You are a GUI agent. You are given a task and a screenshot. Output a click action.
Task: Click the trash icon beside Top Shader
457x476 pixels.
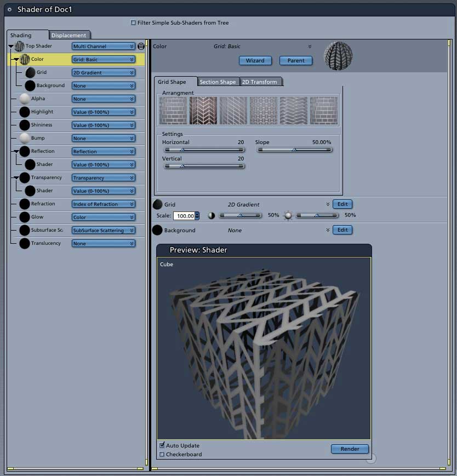click(x=141, y=46)
